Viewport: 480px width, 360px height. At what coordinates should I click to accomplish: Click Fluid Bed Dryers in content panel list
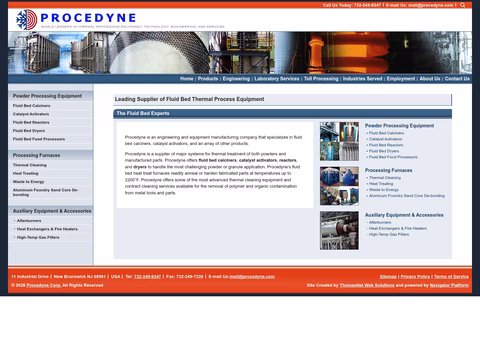pos(384,151)
